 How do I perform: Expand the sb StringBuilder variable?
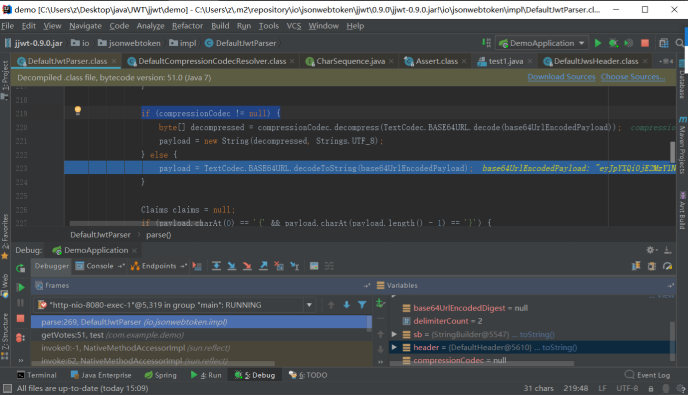[394, 334]
